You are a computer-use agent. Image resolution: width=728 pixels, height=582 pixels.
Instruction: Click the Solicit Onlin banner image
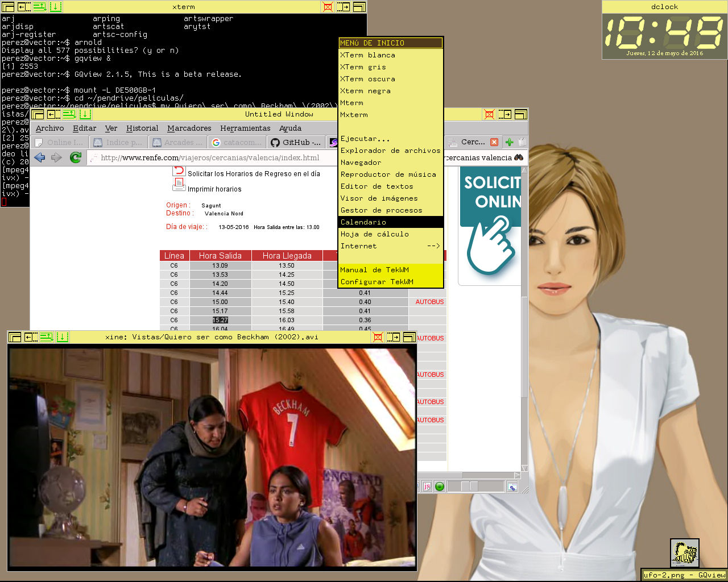tap(490, 226)
